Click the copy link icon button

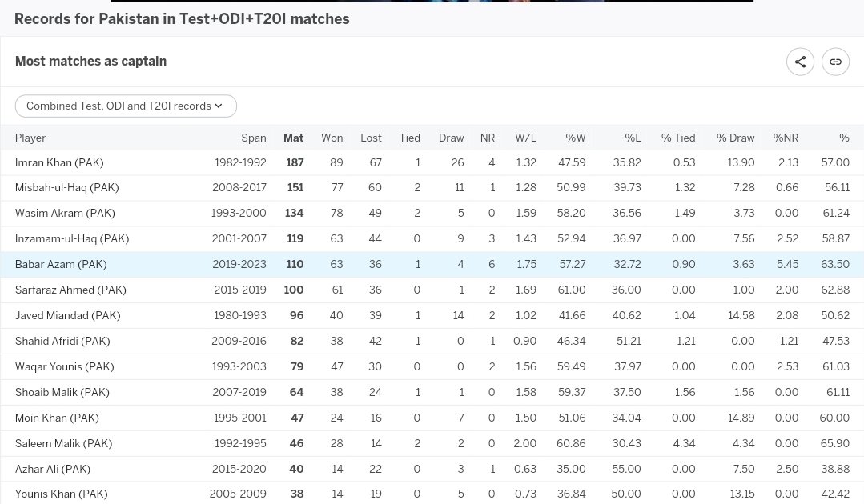pos(835,62)
